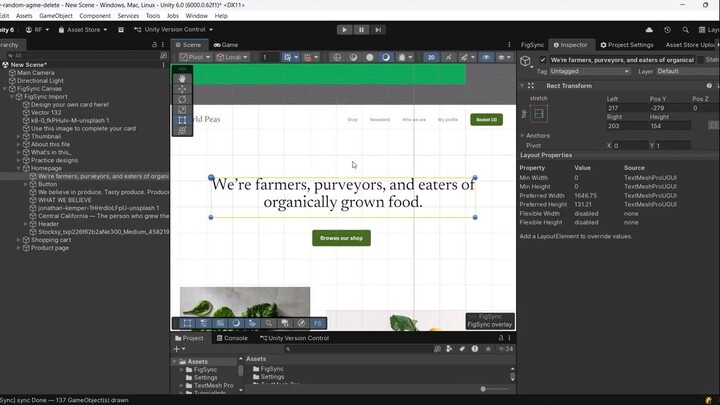Open the Project Settings tab
The height and width of the screenshot is (405, 720).
(627, 45)
